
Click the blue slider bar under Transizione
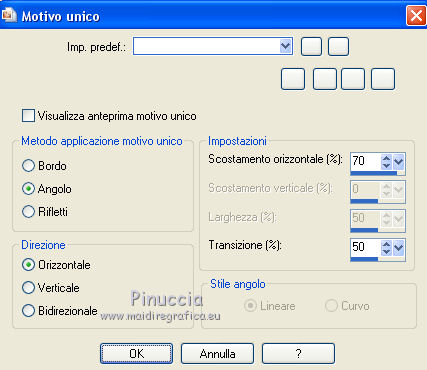[x=365, y=259]
